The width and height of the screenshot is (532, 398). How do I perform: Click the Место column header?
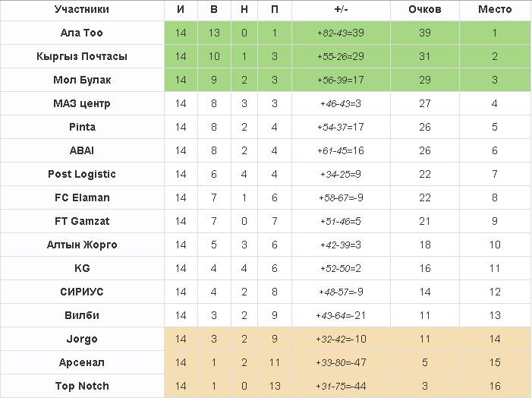pyautogui.click(x=495, y=9)
